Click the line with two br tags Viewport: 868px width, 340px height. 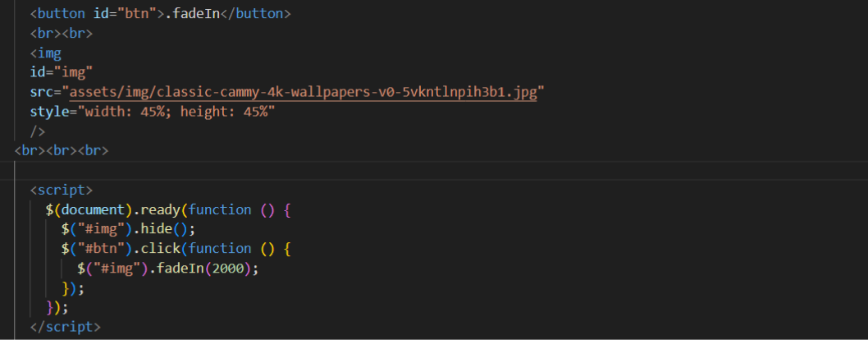61,34
